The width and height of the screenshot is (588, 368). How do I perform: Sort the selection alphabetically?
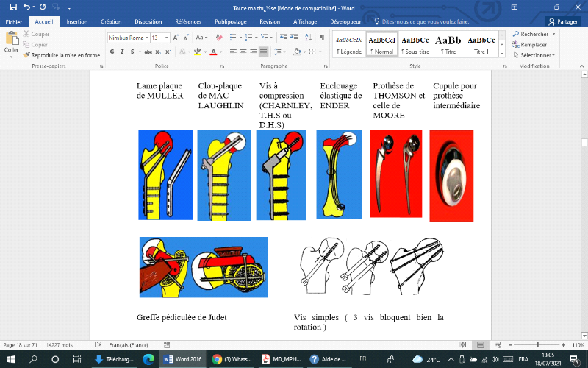[x=308, y=38]
